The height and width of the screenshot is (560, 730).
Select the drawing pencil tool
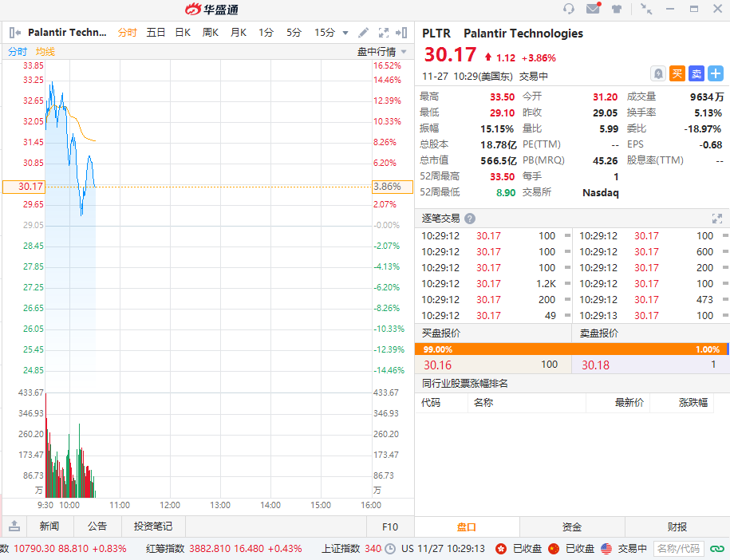363,33
